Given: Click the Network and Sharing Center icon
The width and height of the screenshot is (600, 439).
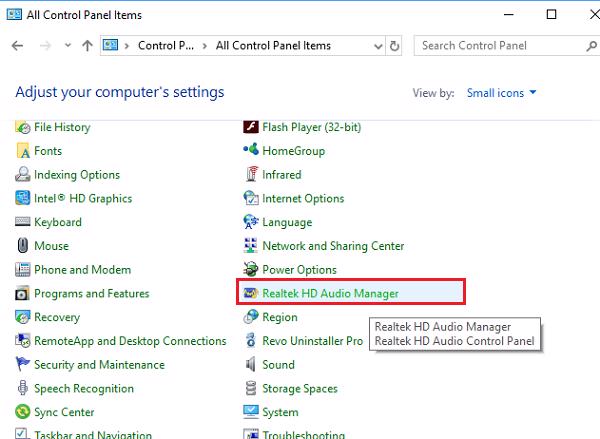Looking at the screenshot, I should [x=251, y=245].
